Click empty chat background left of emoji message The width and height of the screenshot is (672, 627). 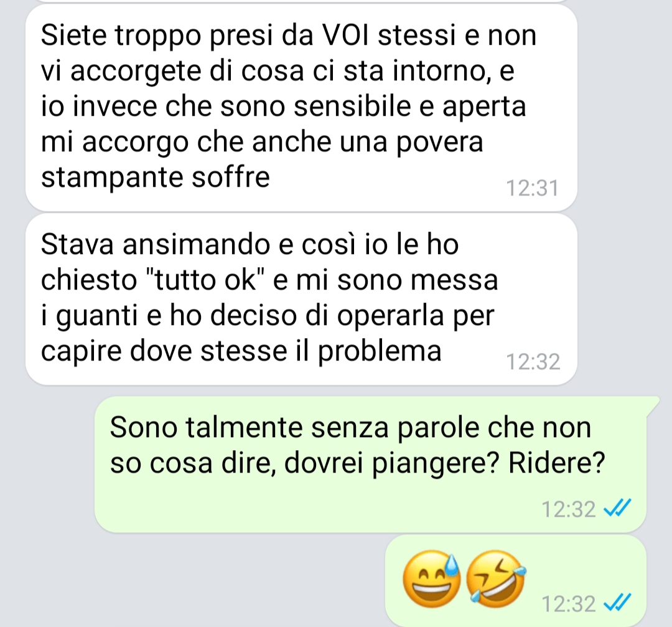[193, 581]
